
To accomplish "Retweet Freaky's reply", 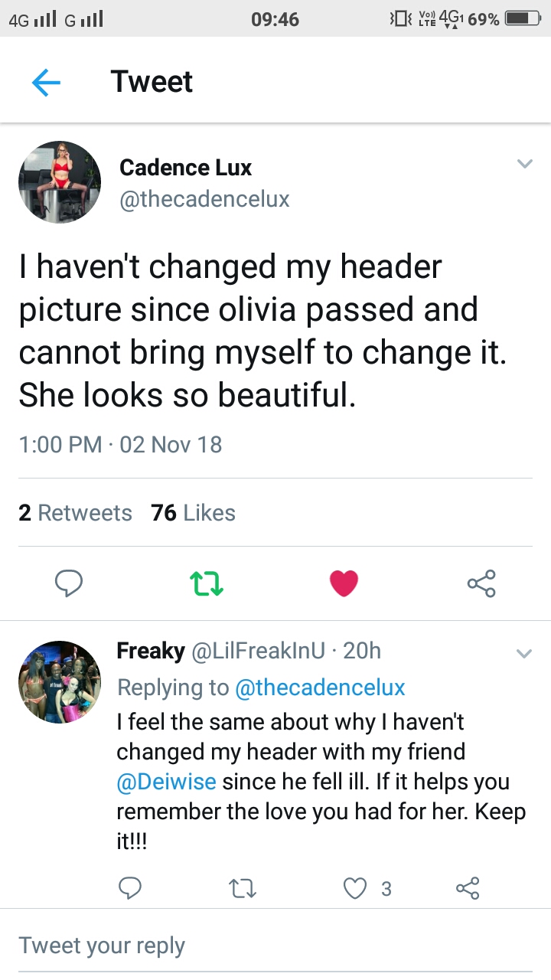I will (242, 888).
